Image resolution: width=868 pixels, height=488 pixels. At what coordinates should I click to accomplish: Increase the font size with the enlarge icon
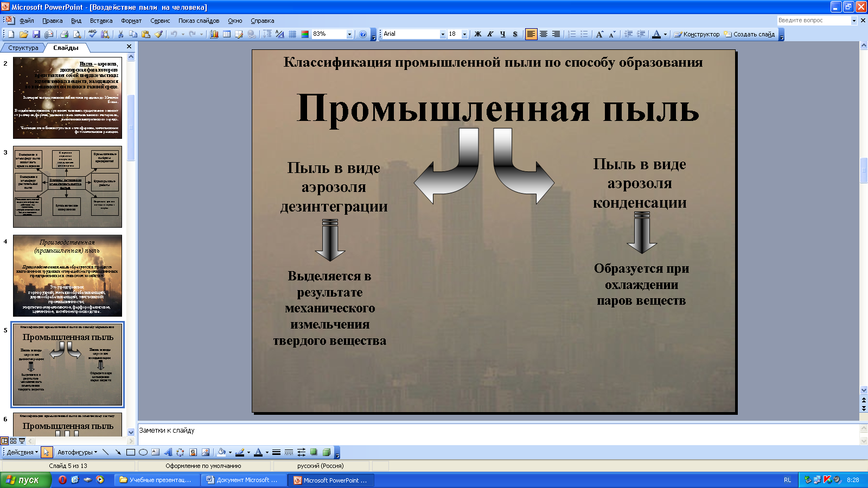(599, 34)
